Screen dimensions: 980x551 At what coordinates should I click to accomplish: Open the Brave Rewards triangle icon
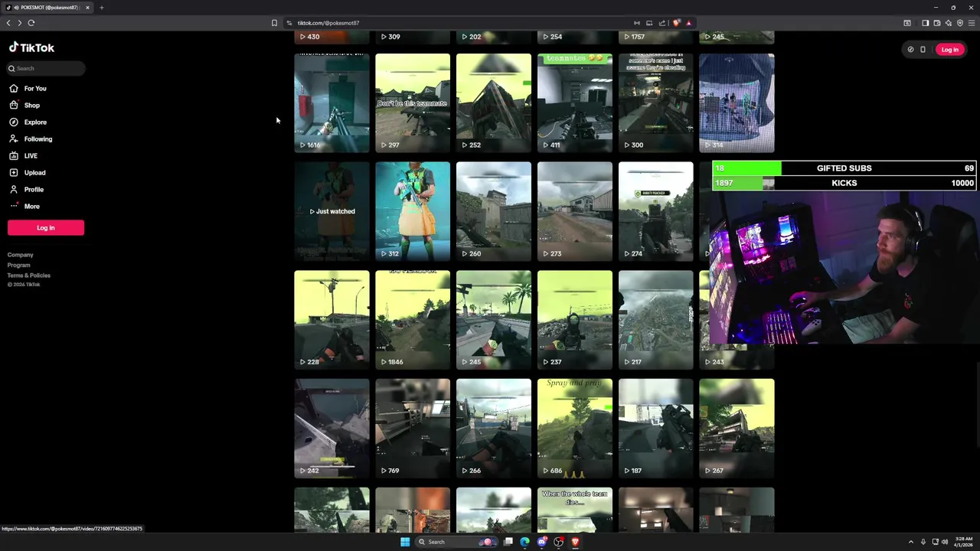pyautogui.click(x=688, y=23)
